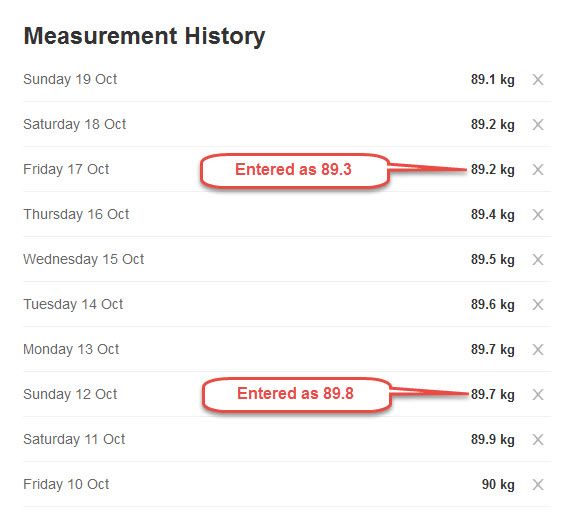This screenshot has height=522, width=579.
Task: Click the 'Entered as 89.3' callout
Action: click(x=294, y=170)
